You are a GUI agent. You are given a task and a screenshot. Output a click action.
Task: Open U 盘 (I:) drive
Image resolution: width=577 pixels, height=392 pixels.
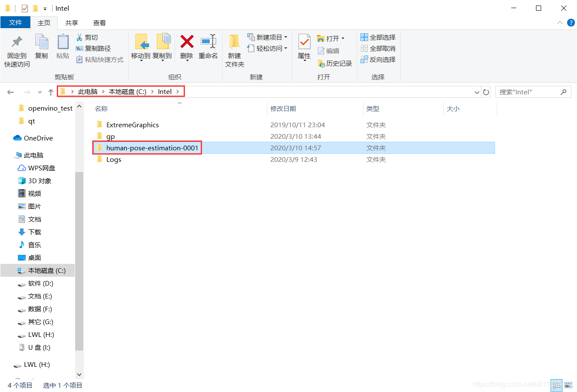coord(39,348)
